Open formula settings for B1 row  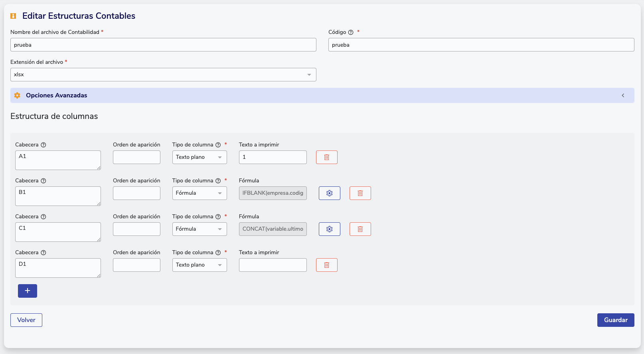pos(329,193)
